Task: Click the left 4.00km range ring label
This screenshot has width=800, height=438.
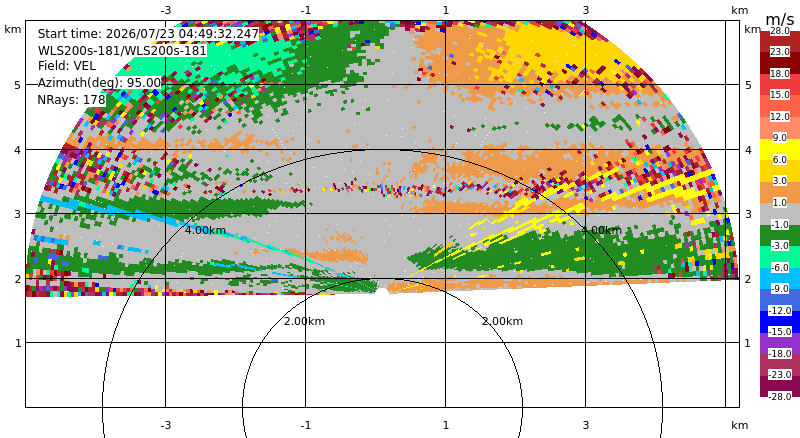Action: click(205, 230)
